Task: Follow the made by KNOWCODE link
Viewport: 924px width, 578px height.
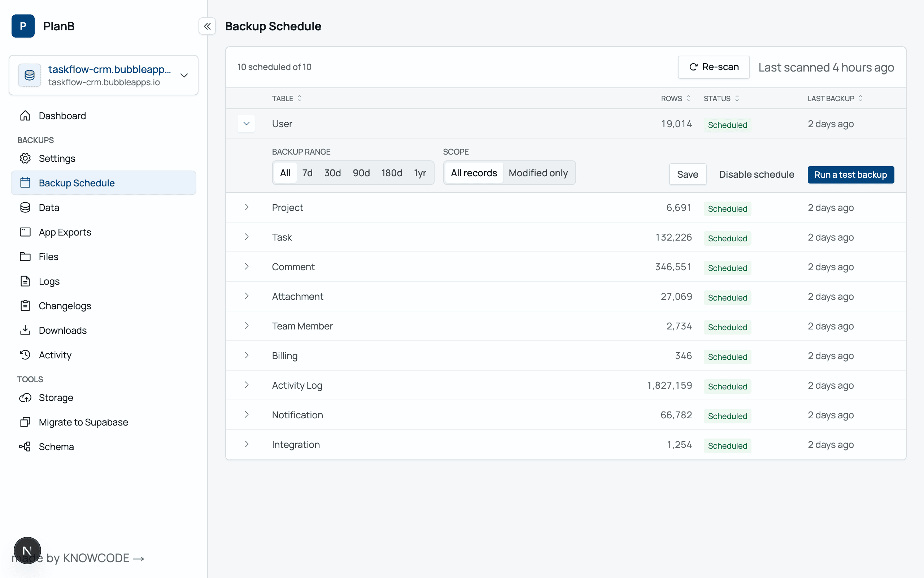Action: [x=78, y=558]
